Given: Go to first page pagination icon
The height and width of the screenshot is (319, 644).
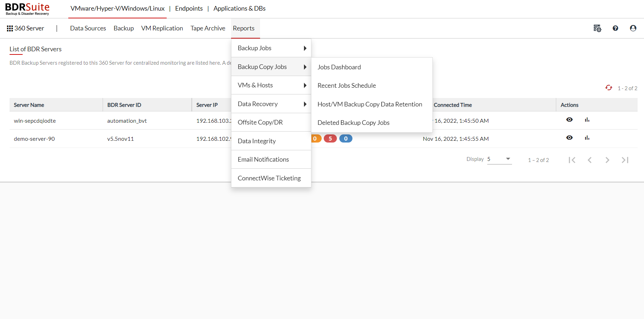Looking at the screenshot, I should click(572, 160).
